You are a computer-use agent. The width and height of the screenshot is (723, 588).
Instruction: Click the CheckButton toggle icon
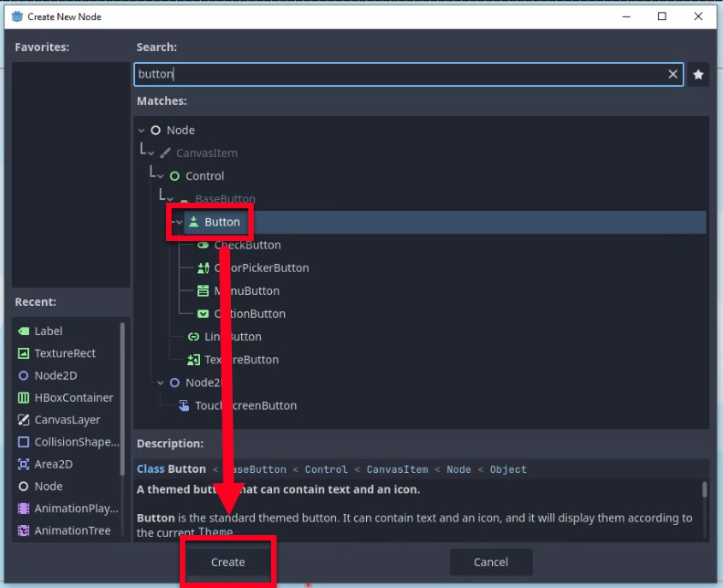click(x=204, y=245)
